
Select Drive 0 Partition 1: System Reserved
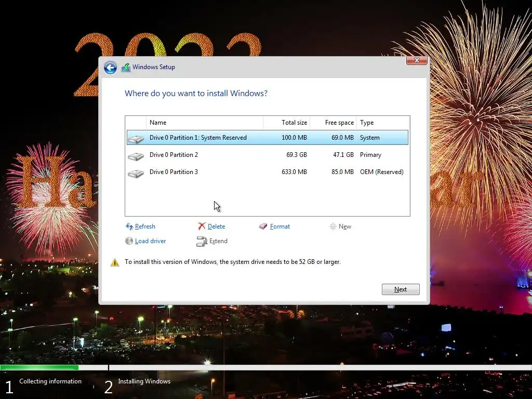click(x=268, y=137)
